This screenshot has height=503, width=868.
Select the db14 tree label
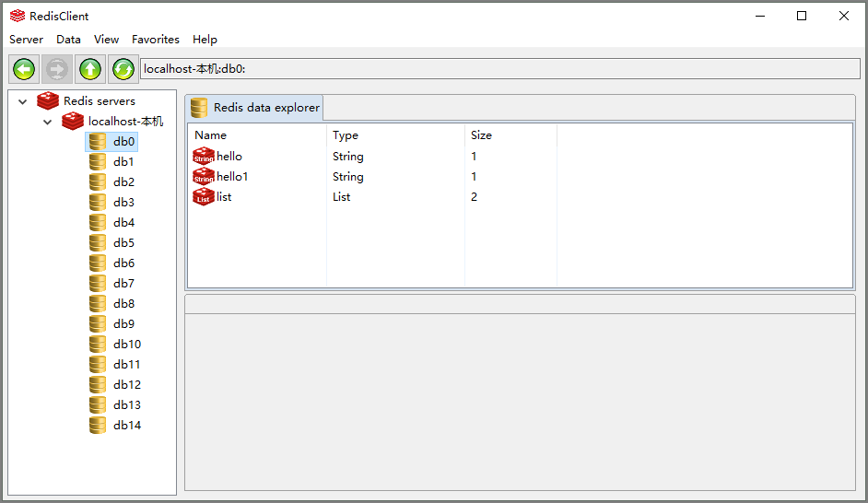click(x=127, y=425)
